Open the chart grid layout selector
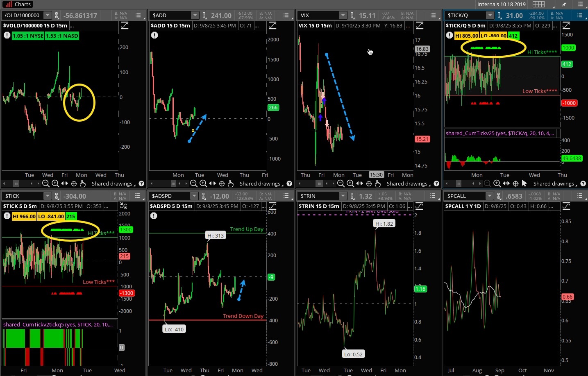This screenshot has width=588, height=376. pyautogui.click(x=538, y=4)
